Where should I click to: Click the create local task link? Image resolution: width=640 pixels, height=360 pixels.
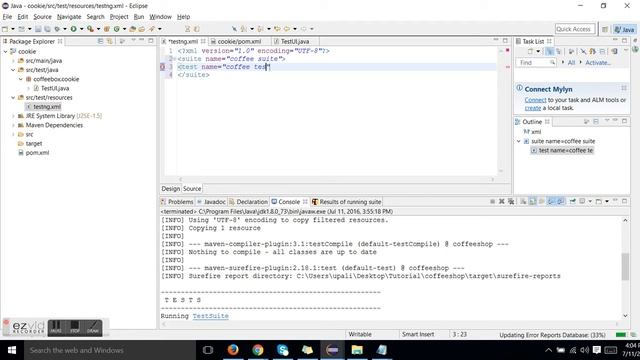(x=533, y=108)
